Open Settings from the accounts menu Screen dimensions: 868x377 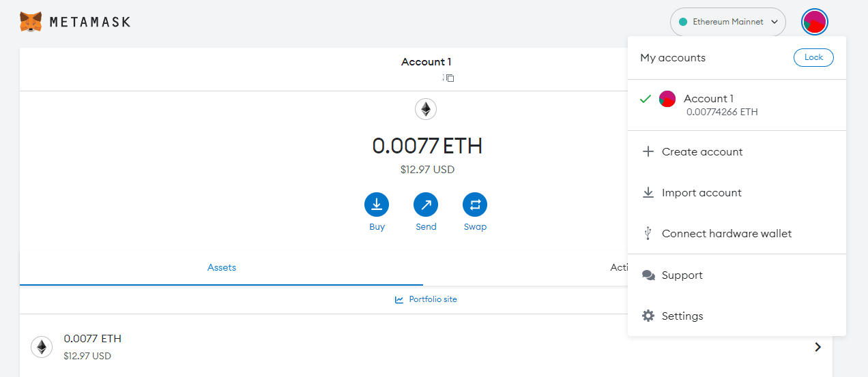737,316
